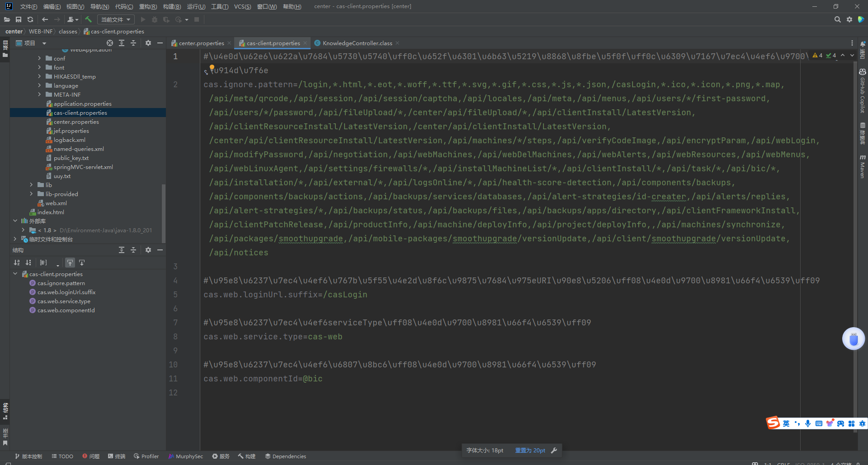Select cas.web.loginUrl.suffix in Structure panel
The width and height of the screenshot is (868, 465).
click(x=66, y=292)
